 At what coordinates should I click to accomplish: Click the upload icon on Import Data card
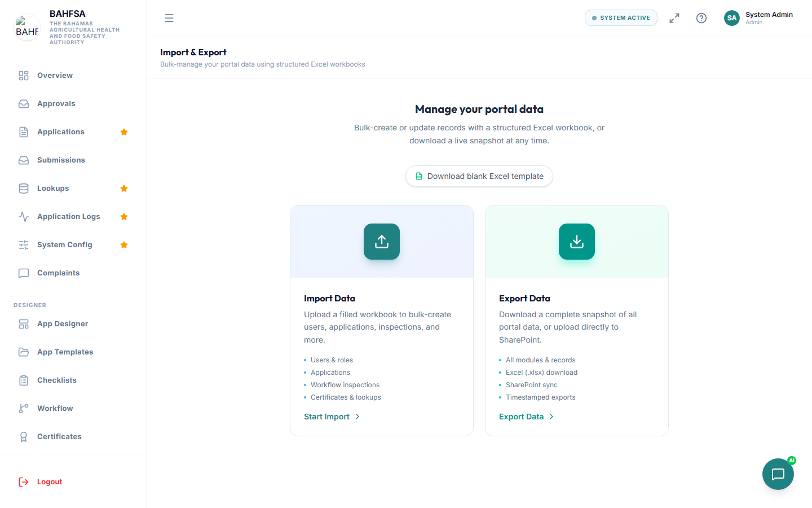coord(382,242)
